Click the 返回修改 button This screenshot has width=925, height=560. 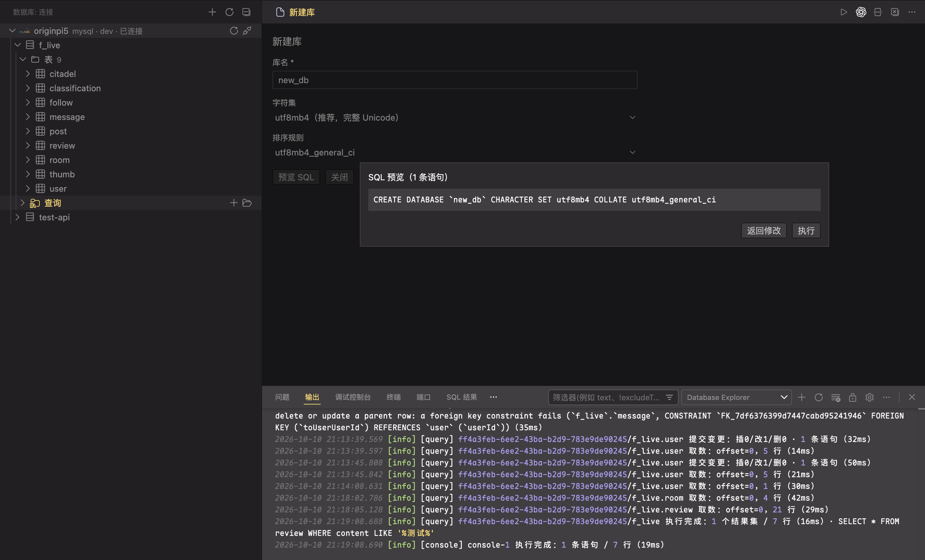764,230
